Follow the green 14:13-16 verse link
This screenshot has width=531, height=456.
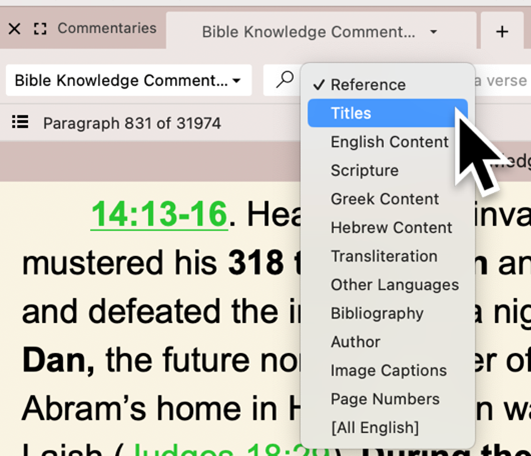click(159, 214)
